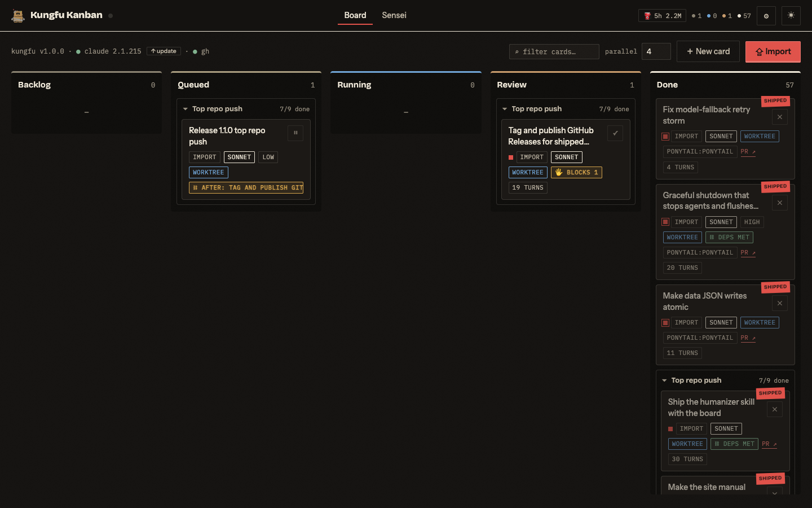
Task: Click the claude 2.1.215 version label
Action: click(113, 51)
